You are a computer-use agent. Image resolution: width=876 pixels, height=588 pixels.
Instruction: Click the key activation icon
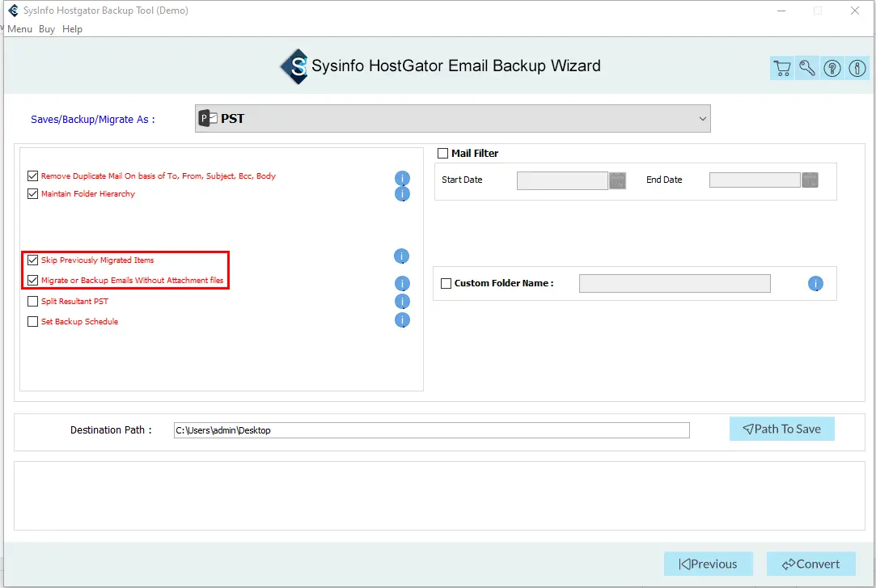(x=807, y=68)
